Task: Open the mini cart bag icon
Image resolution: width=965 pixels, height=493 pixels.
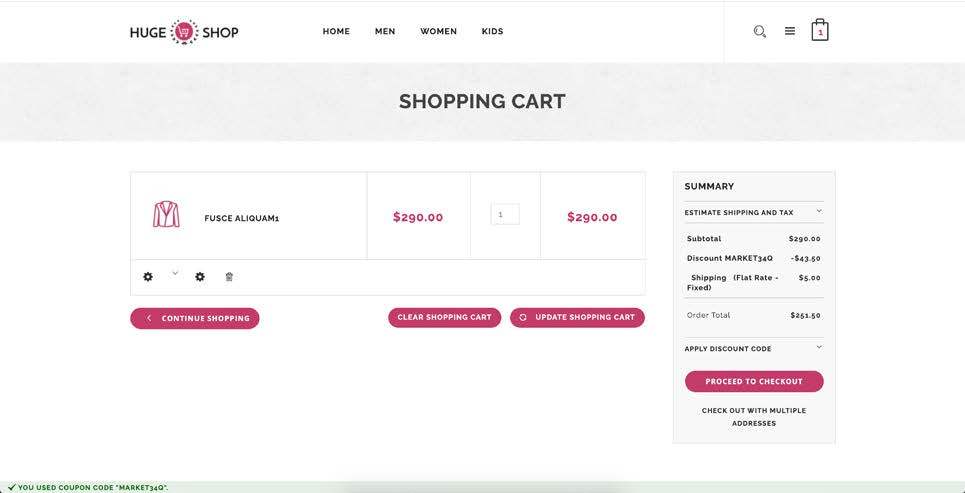Action: tap(820, 30)
